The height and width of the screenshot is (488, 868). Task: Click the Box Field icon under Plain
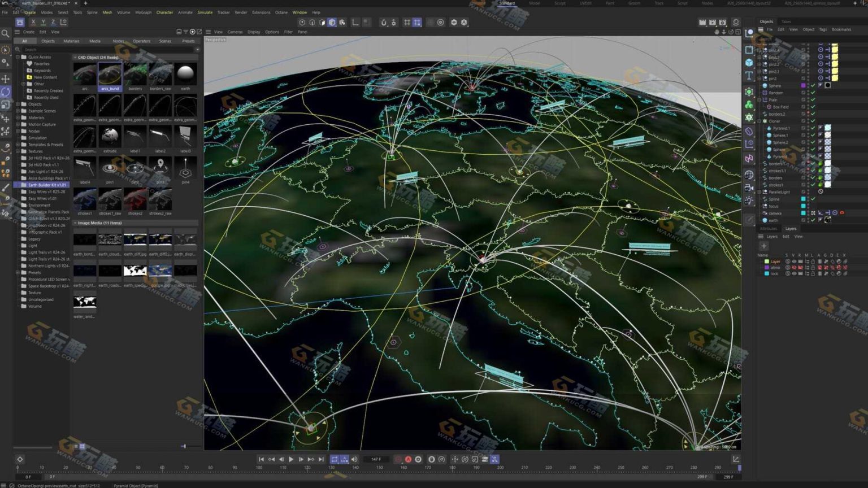(769, 107)
